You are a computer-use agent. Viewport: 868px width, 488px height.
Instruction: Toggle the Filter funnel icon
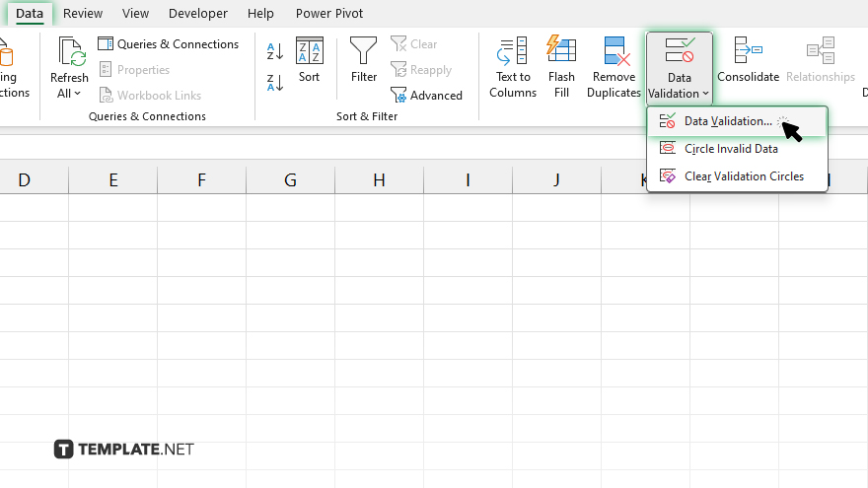(x=364, y=59)
